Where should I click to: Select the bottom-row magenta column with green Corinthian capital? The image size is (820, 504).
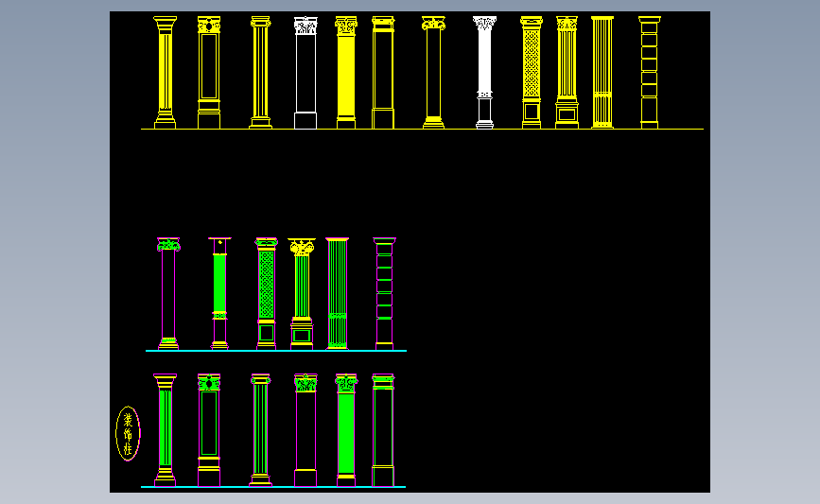point(305,430)
